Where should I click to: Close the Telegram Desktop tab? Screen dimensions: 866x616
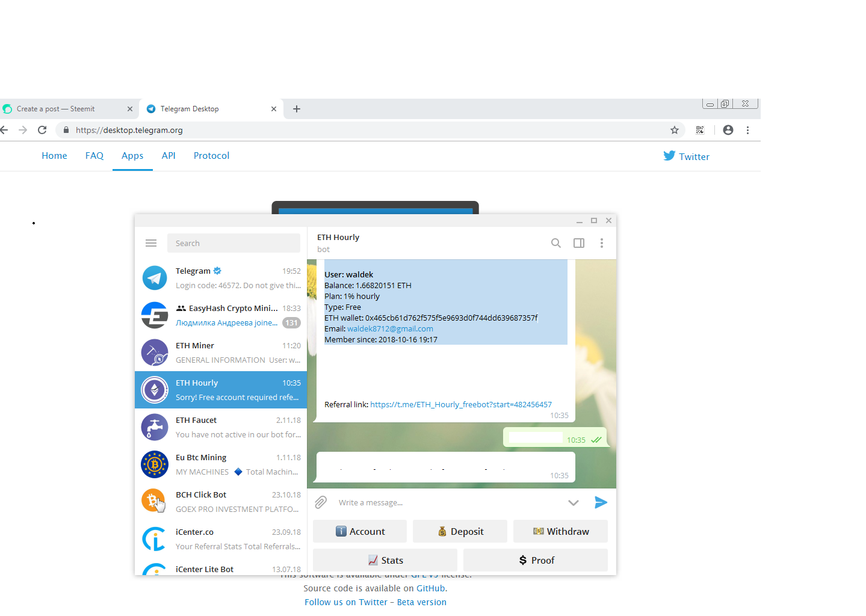[274, 109]
